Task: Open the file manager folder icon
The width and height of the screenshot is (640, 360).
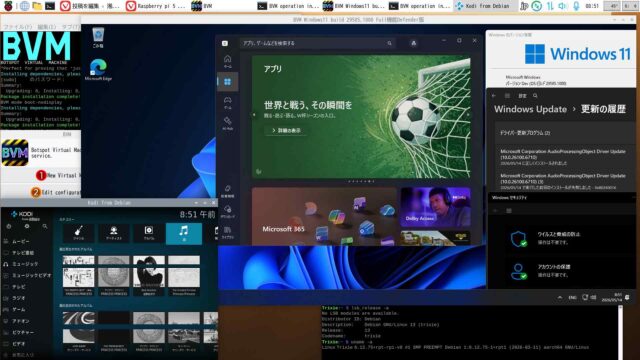Action: point(37,6)
